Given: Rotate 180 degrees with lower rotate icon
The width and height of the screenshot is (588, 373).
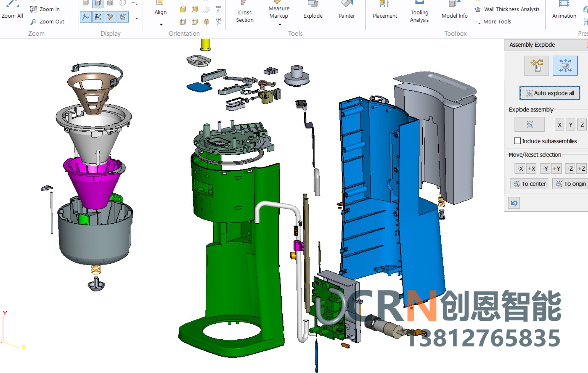Looking at the screenshot, I should tap(219, 21).
